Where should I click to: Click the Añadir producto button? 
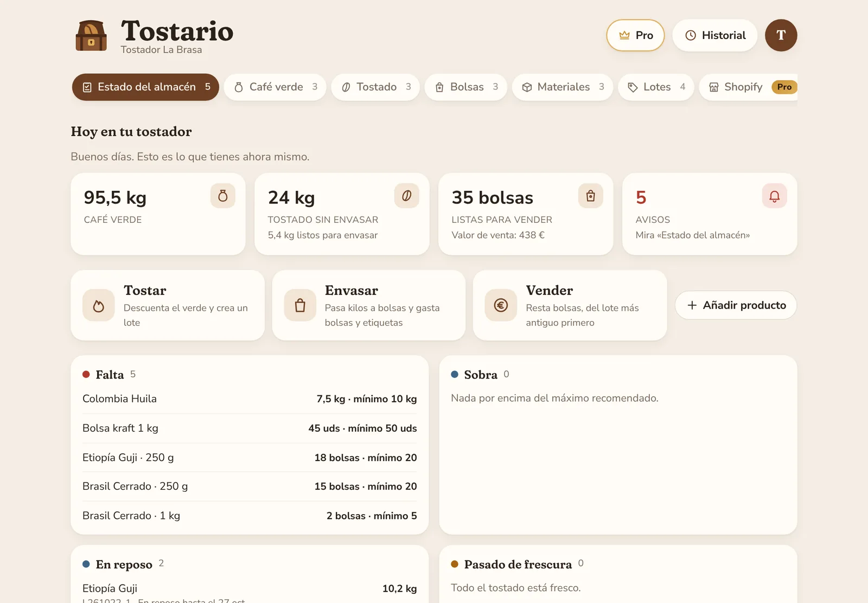[736, 305]
